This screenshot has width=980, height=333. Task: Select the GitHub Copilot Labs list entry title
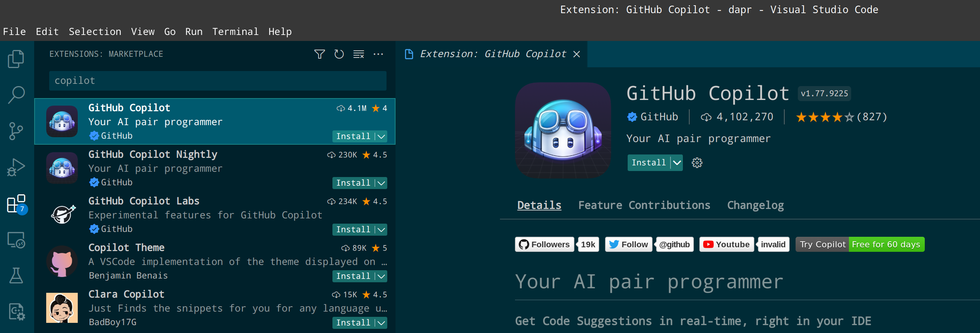144,201
